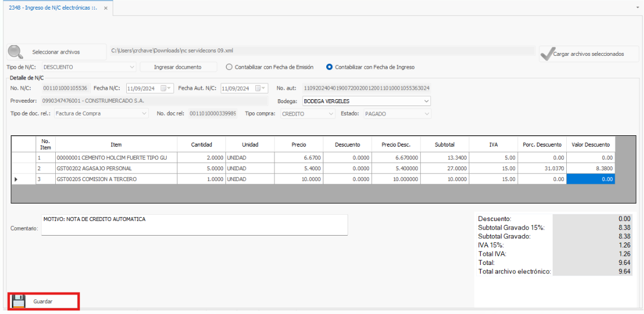644x314 pixels.
Task: Open the Estado dropdown
Action: pos(426,113)
